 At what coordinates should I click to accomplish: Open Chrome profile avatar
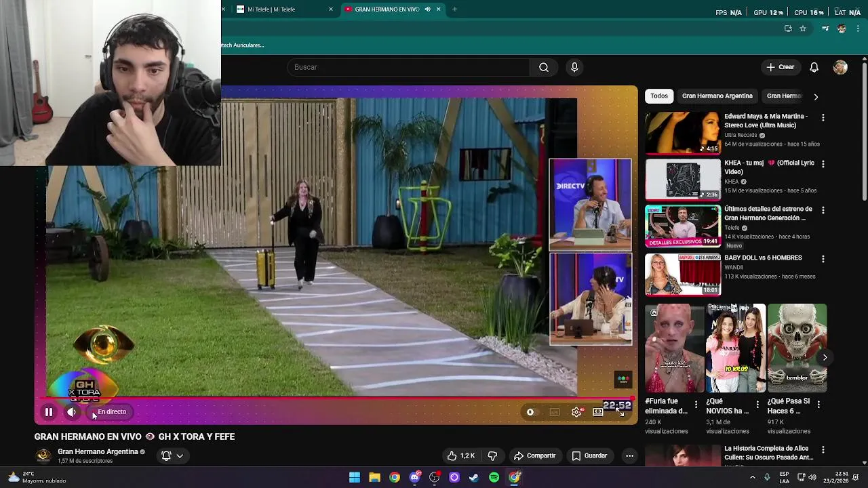pyautogui.click(x=842, y=28)
